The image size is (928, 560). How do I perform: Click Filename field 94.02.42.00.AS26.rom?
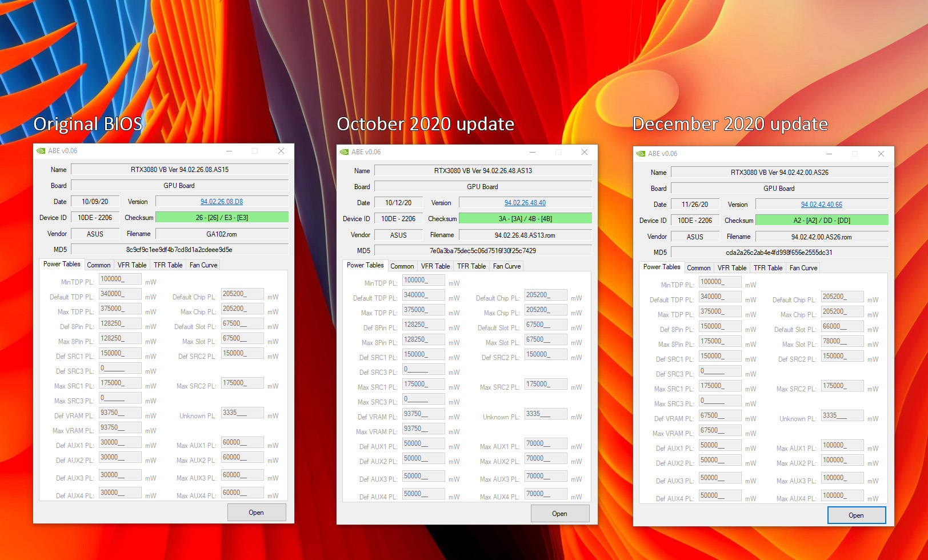tap(822, 237)
